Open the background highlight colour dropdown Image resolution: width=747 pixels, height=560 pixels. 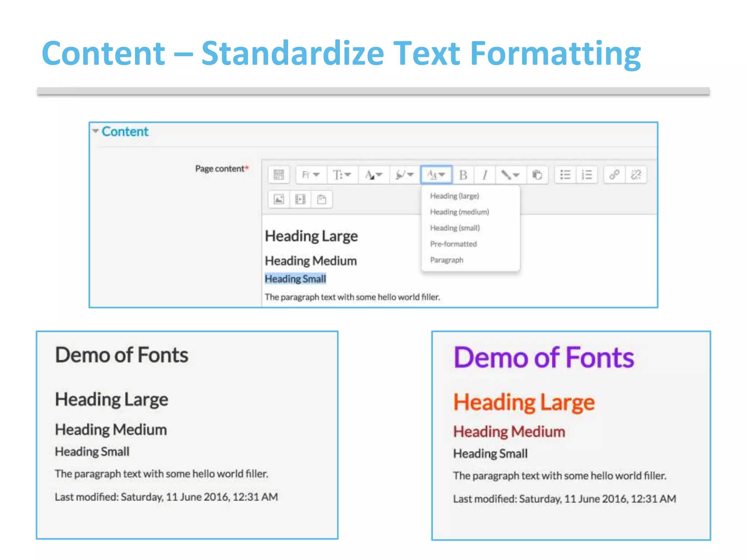coord(405,175)
